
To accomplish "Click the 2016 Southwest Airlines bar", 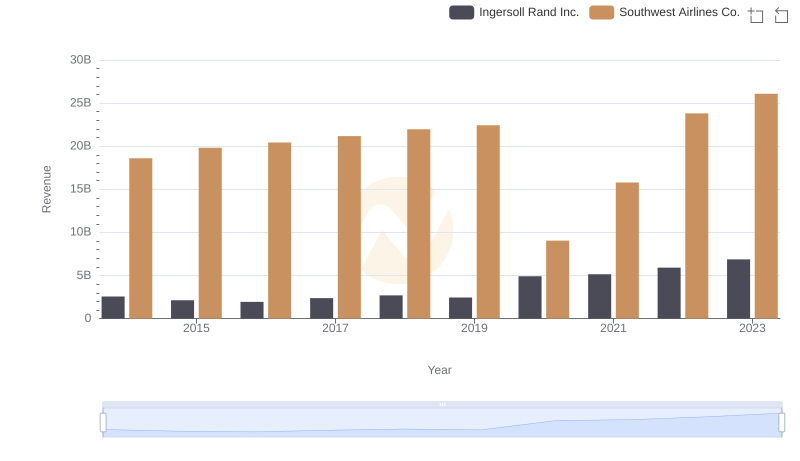I will tap(280, 230).
